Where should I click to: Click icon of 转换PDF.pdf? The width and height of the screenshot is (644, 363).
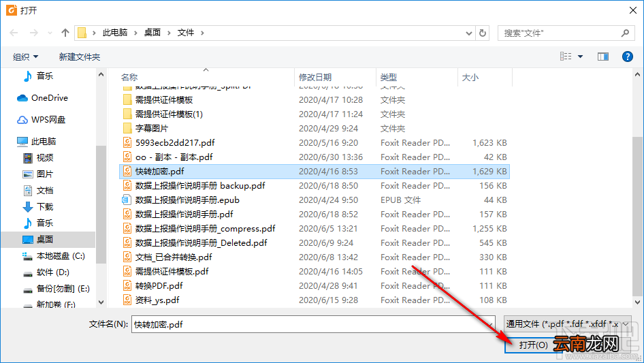[127, 286]
